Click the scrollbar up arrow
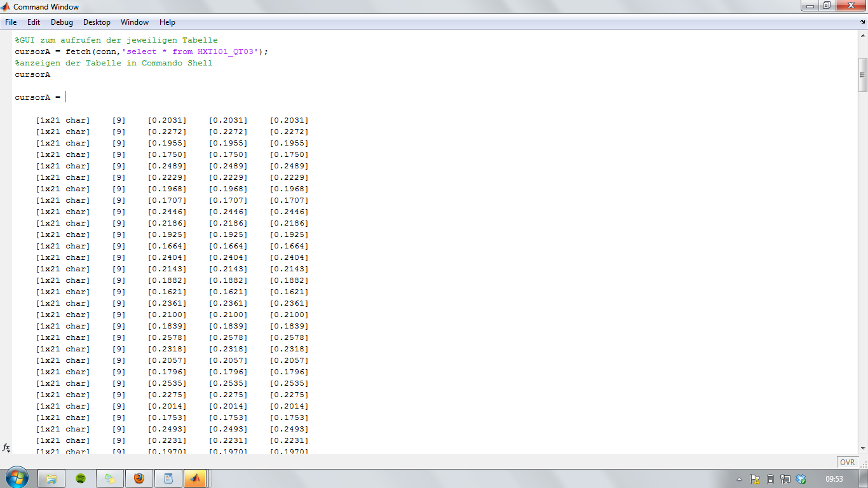 (x=862, y=36)
